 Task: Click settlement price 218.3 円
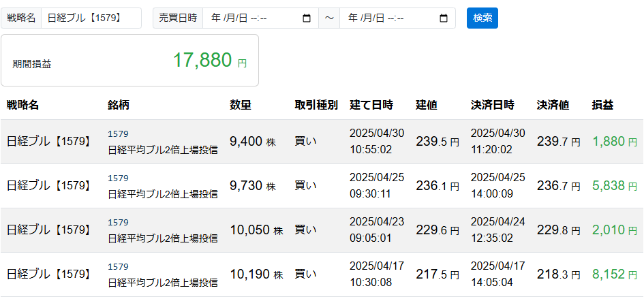tap(559, 274)
